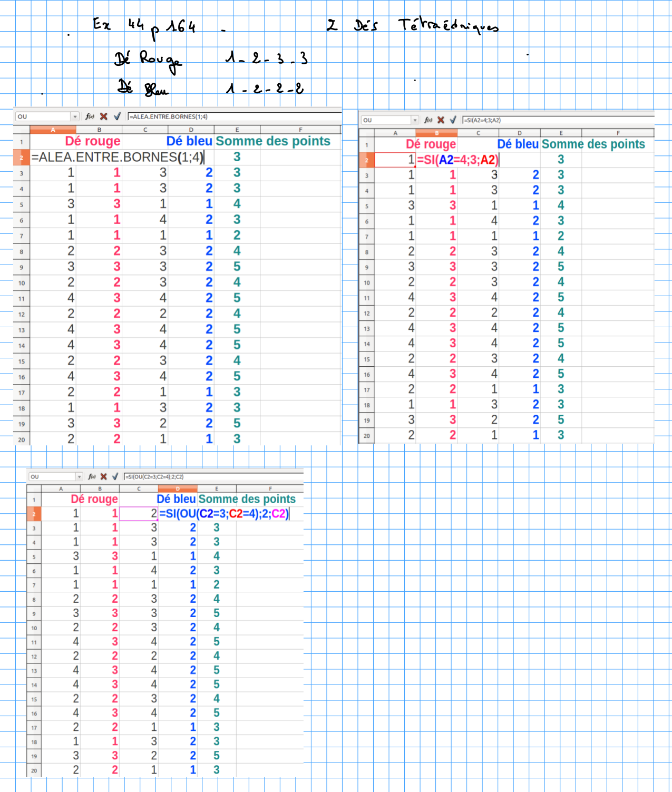
Task: Open Function Wizard beside the =SI(OU(C2=3;C2=4);2;C2) formula bar
Action: click(92, 476)
